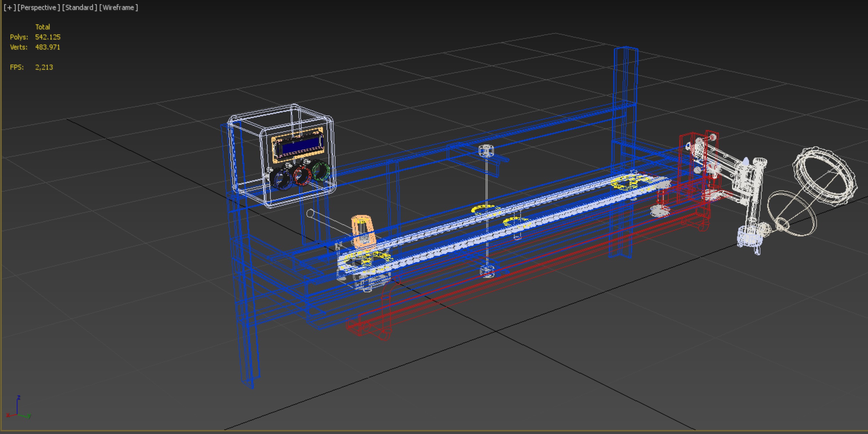Open the [+] general viewport menu
The width and height of the screenshot is (868, 434).
(x=10, y=8)
